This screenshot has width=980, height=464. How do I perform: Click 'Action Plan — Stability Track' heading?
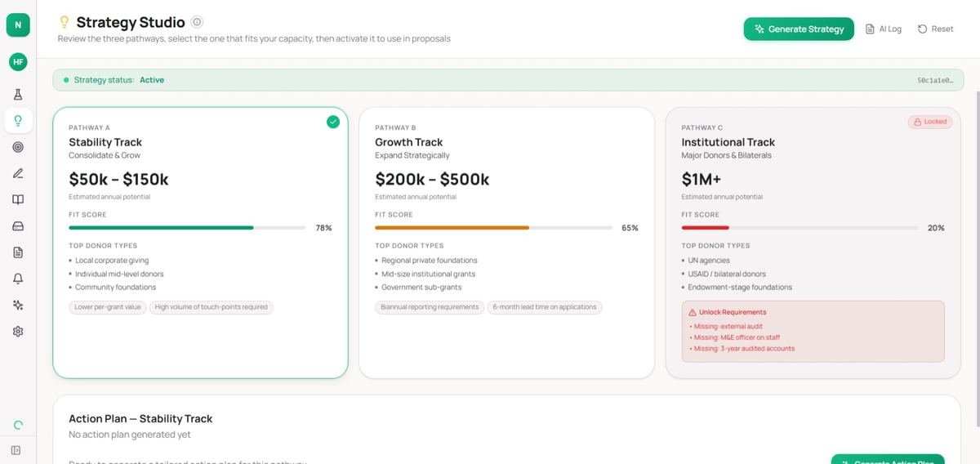point(140,418)
